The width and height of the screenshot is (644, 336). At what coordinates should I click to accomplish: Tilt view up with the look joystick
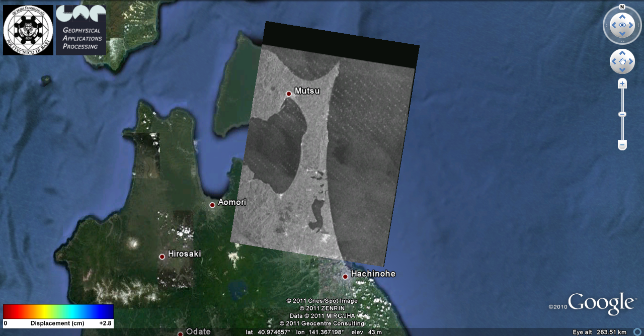622,16
